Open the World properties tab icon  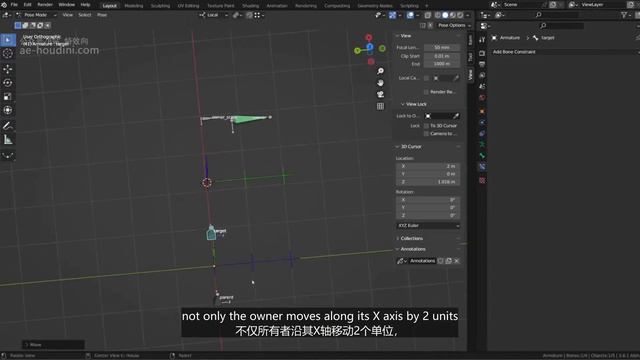point(482,98)
